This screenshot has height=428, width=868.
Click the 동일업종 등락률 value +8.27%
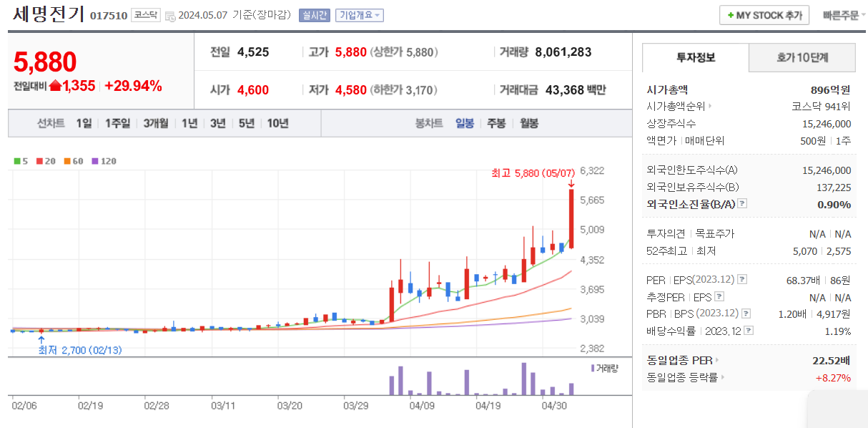[834, 377]
